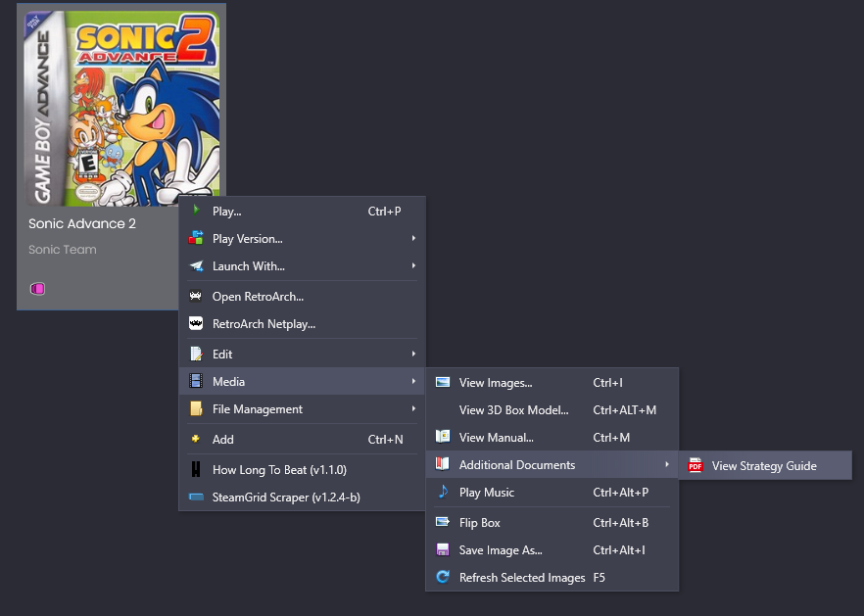Click the Play Music note icon
864x616 pixels.
[x=443, y=491]
